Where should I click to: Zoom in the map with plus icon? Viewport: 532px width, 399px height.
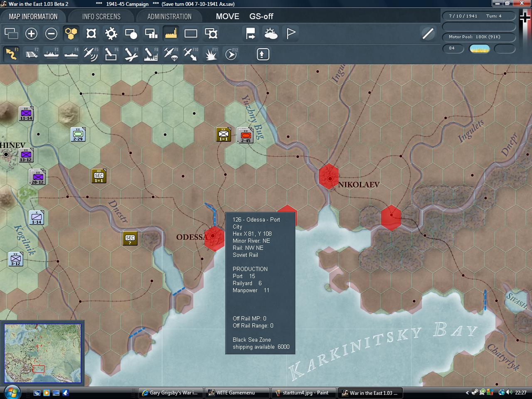31,33
